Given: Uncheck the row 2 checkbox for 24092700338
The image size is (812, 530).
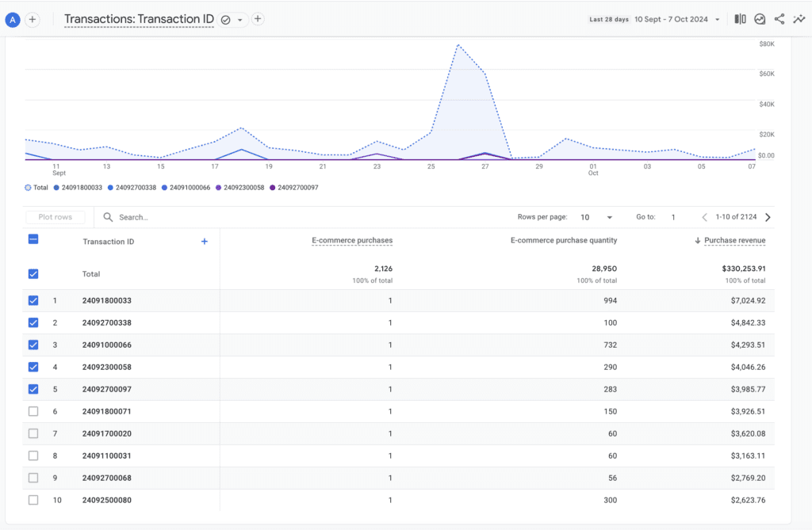Looking at the screenshot, I should [x=33, y=322].
